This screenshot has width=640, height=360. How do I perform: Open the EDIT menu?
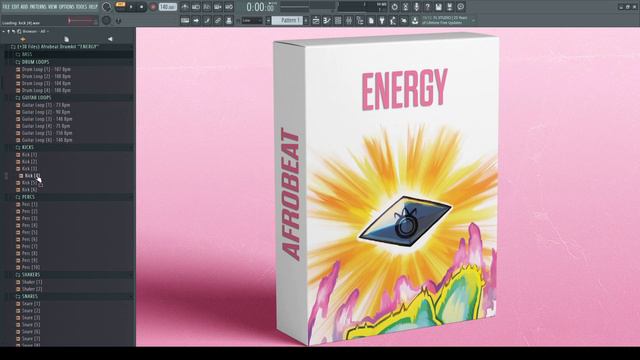coord(16,7)
